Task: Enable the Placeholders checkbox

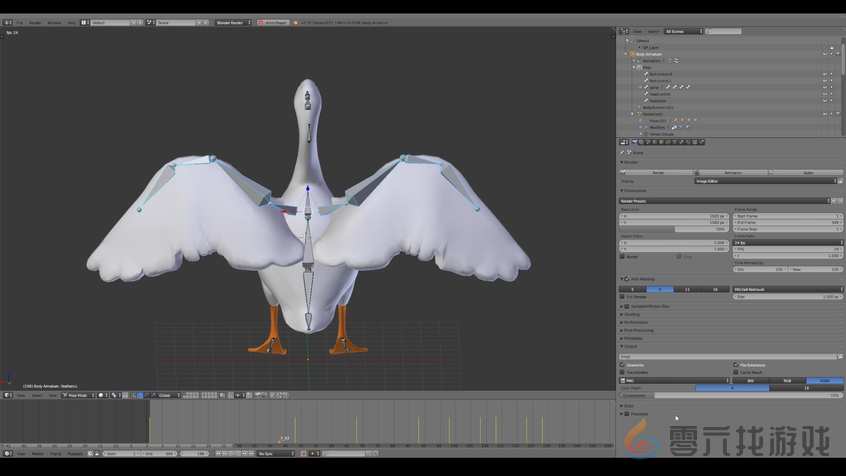Action: point(623,372)
